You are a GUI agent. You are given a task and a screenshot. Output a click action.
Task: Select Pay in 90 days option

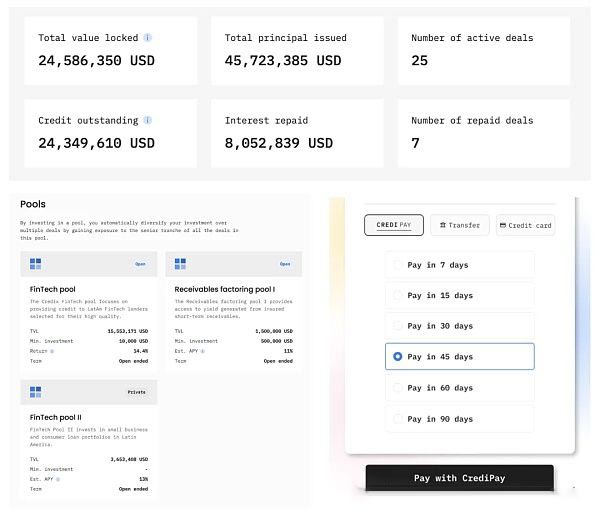pyautogui.click(x=460, y=419)
